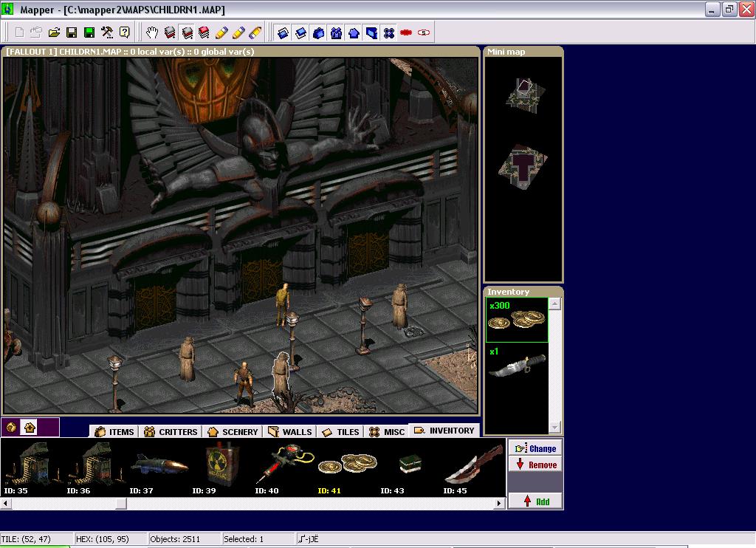Switch to the INVENTORY tab
The height and width of the screenshot is (548, 756).
click(444, 431)
